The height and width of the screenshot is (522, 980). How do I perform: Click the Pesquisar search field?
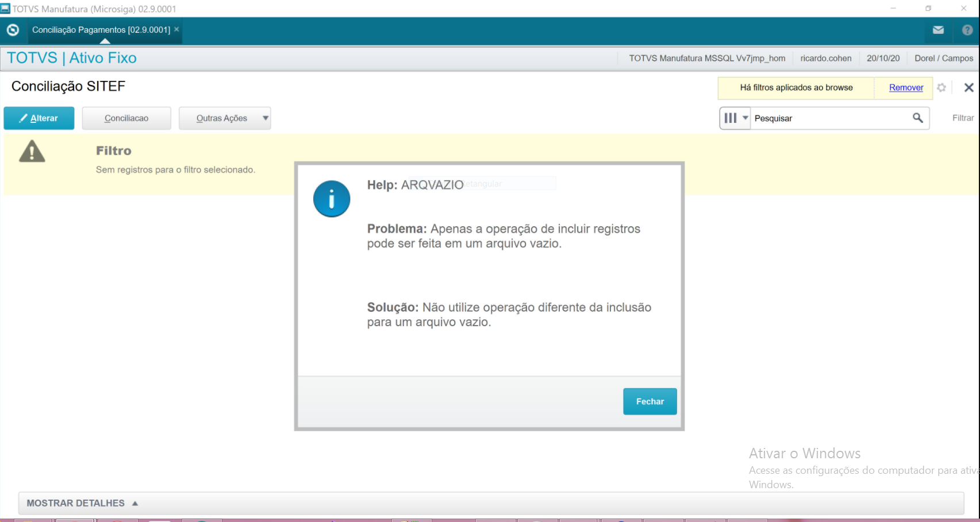click(x=831, y=118)
